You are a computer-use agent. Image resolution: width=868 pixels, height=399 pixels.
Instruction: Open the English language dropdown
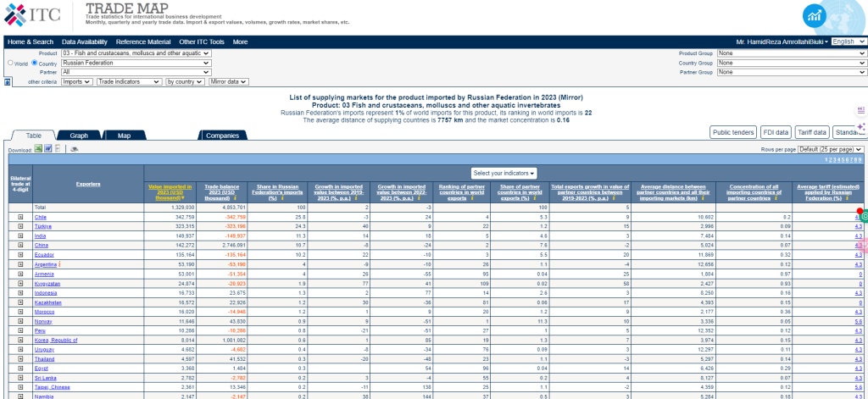click(x=849, y=42)
